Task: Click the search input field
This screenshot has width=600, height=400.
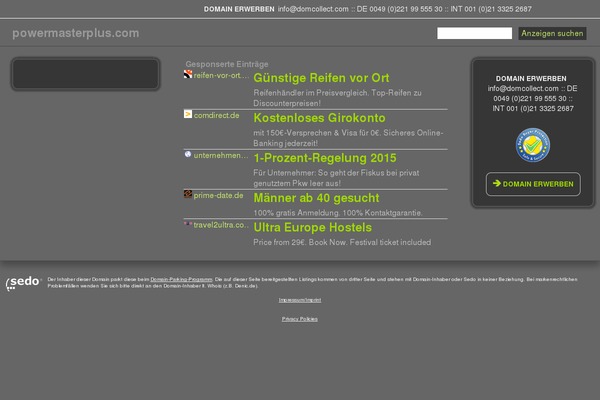Action: (474, 33)
